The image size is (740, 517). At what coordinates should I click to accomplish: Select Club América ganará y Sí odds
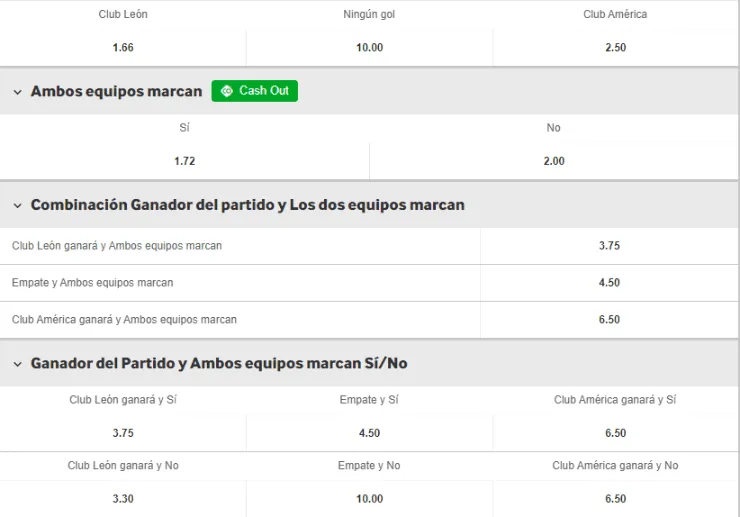(x=615, y=433)
